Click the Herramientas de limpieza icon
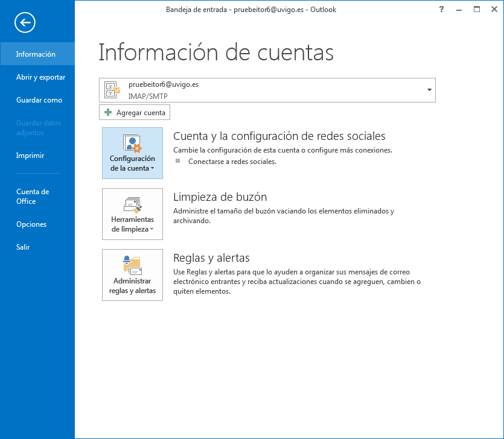Viewport: 504px width, 439px height. [132, 204]
